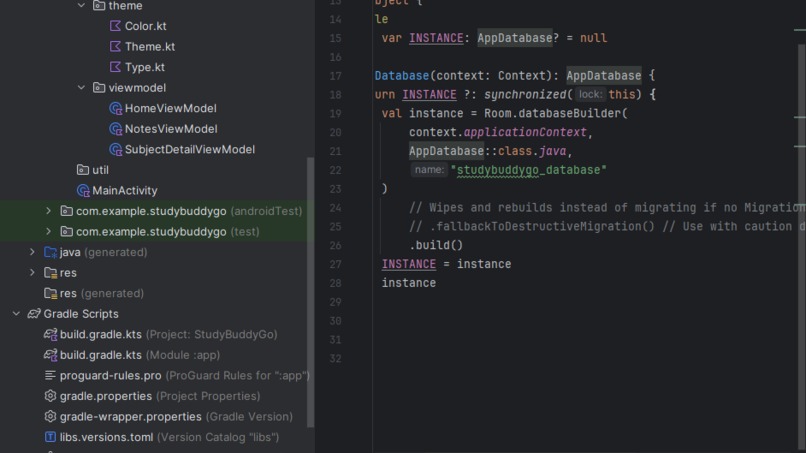The width and height of the screenshot is (806, 453).
Task: Click line number 22 in the gutter
Action: pyautogui.click(x=335, y=170)
